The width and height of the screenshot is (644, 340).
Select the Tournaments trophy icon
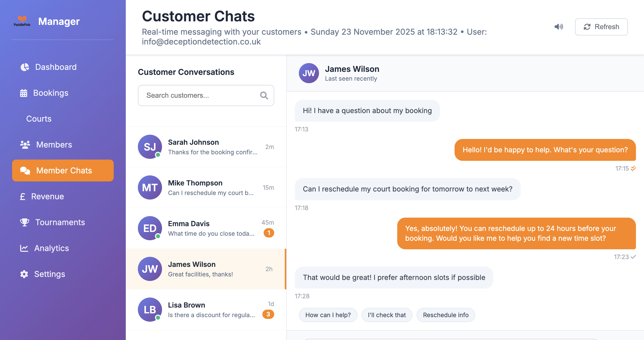click(x=24, y=222)
